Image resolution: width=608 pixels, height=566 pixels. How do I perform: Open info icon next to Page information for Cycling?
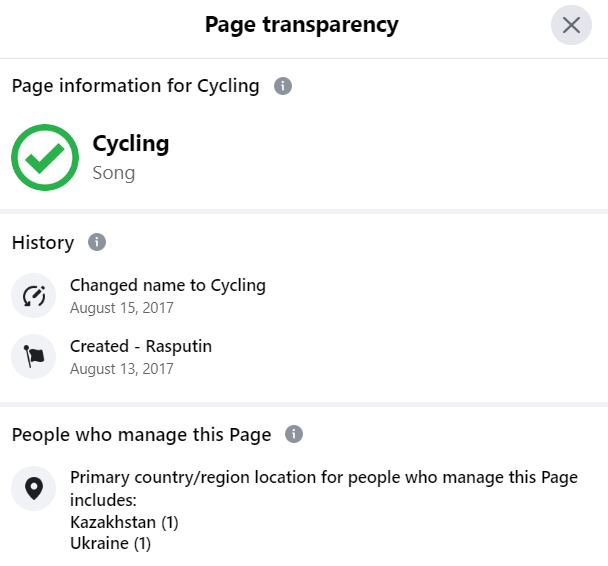point(283,86)
